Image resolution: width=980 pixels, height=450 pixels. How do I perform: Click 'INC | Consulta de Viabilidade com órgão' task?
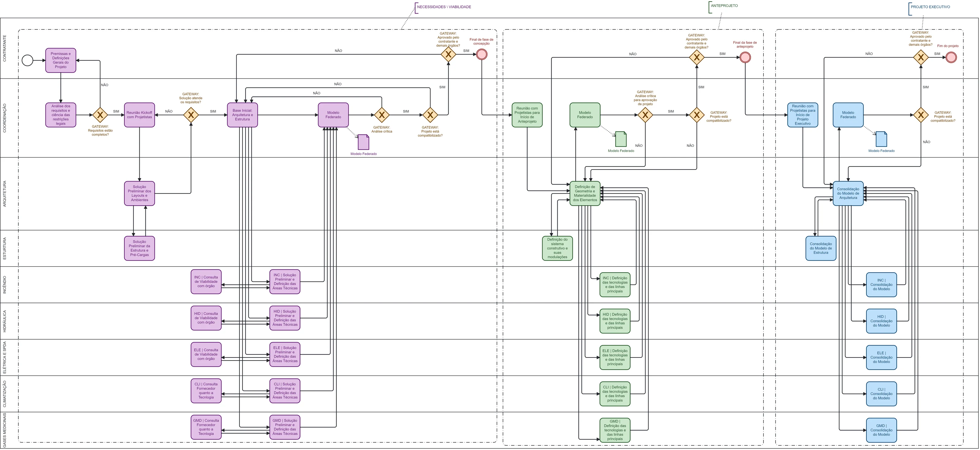(206, 282)
